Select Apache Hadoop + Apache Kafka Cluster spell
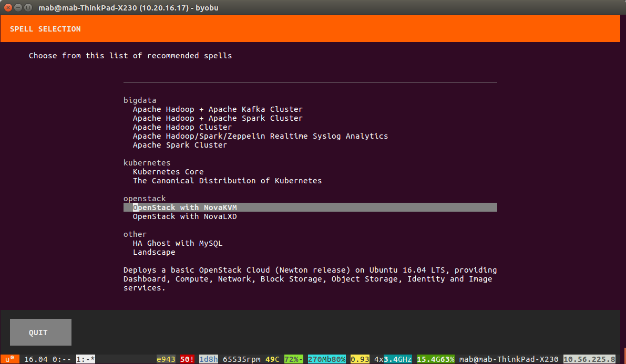This screenshot has width=626, height=364. click(218, 109)
